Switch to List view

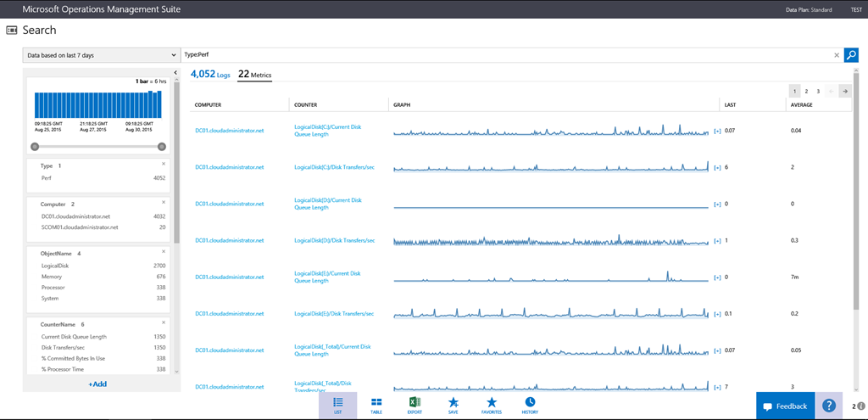pos(337,405)
